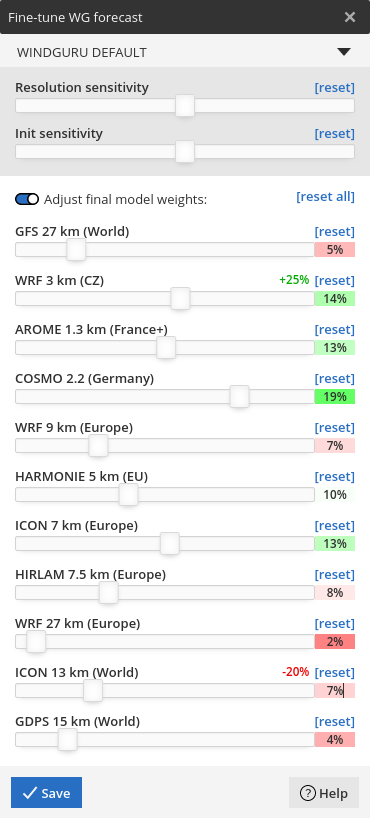Reset the GDPS 15 km (World) weight
The image size is (370, 818).
[335, 722]
